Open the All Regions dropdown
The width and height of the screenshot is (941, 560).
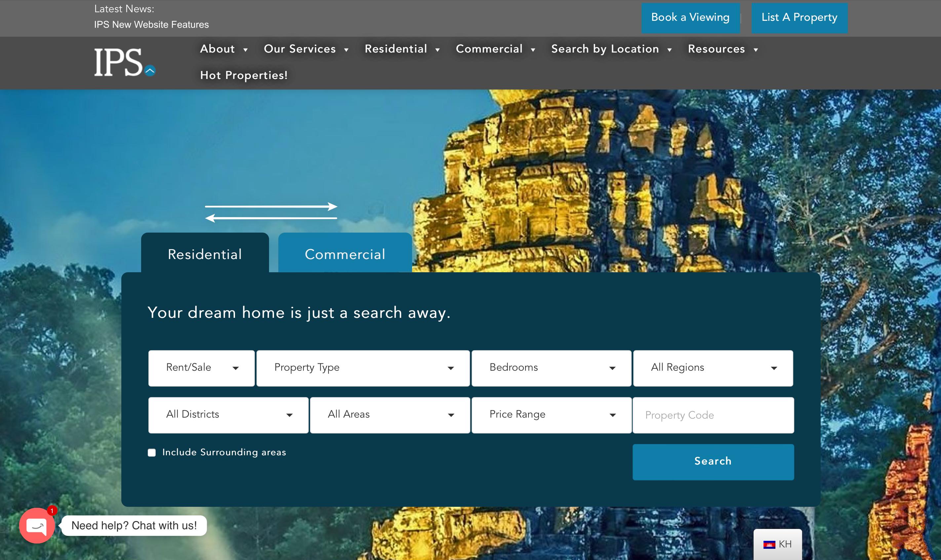[x=713, y=368]
